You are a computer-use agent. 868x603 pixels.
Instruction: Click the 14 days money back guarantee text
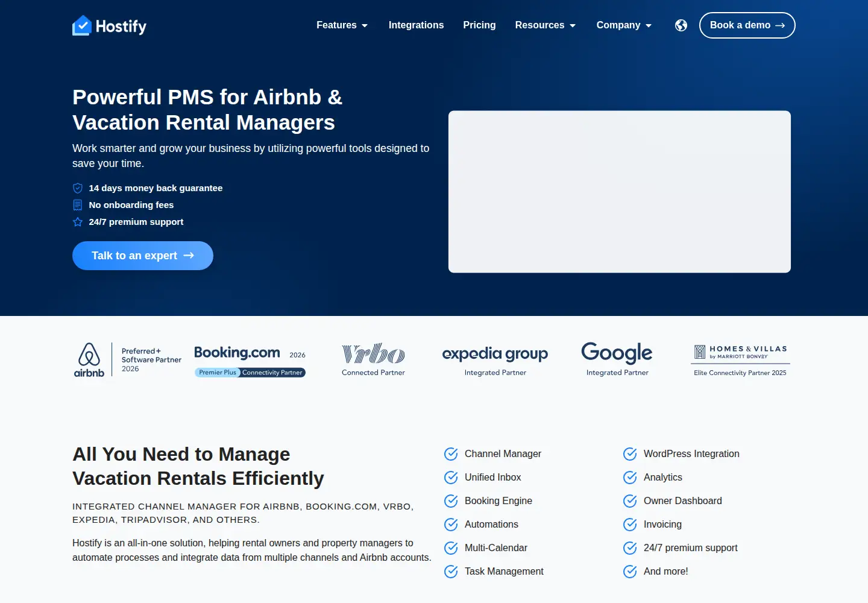tap(156, 188)
